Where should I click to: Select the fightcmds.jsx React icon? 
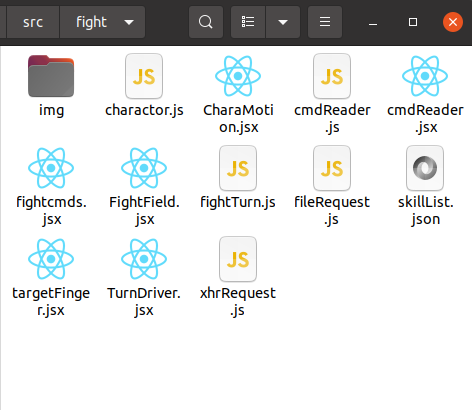tap(51, 168)
